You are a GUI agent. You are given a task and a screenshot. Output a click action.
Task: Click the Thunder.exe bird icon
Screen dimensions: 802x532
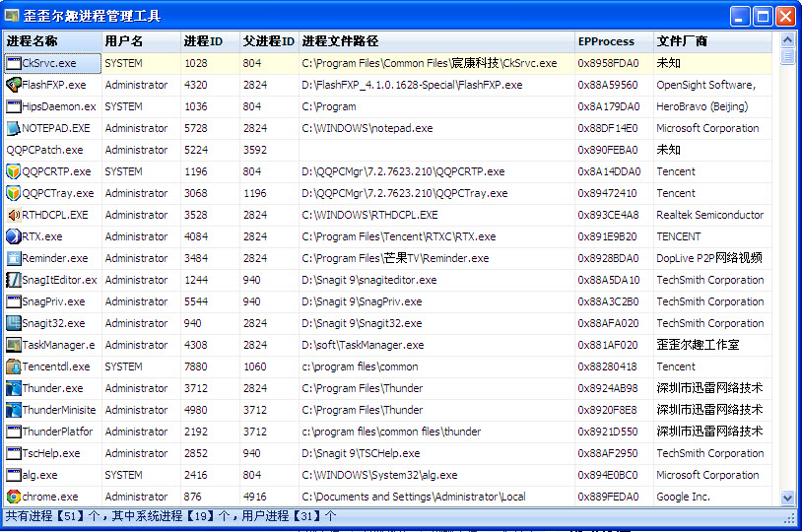point(13,388)
